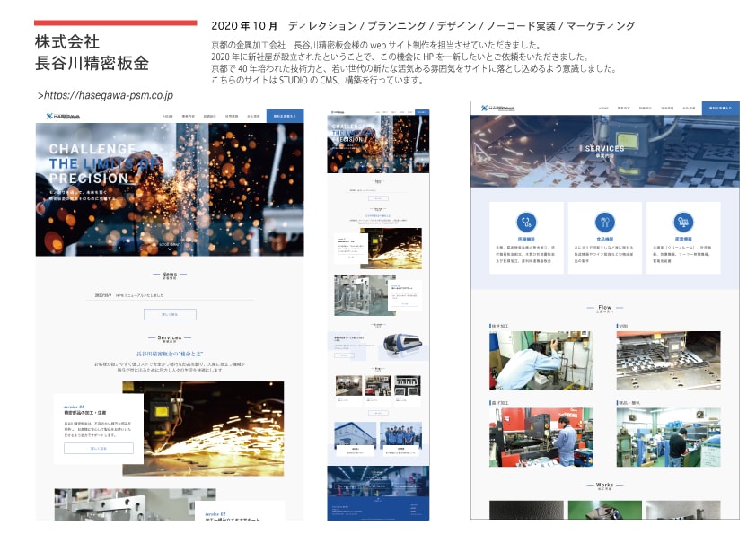Image resolution: width=756 pixels, height=534 pixels.
Task: Click the outlined button in the service 01 card
Action: tap(98, 448)
